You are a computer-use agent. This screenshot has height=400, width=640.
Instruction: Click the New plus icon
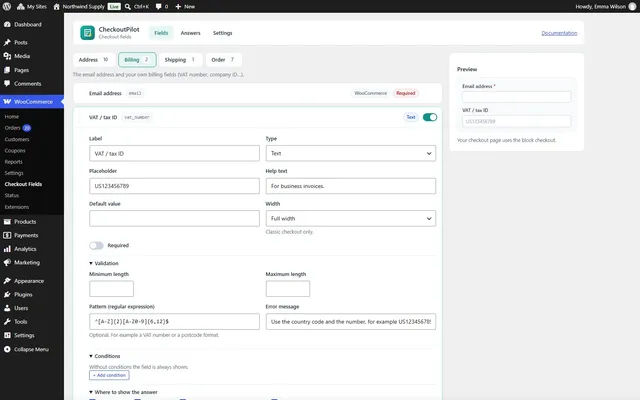pyautogui.click(x=178, y=7)
